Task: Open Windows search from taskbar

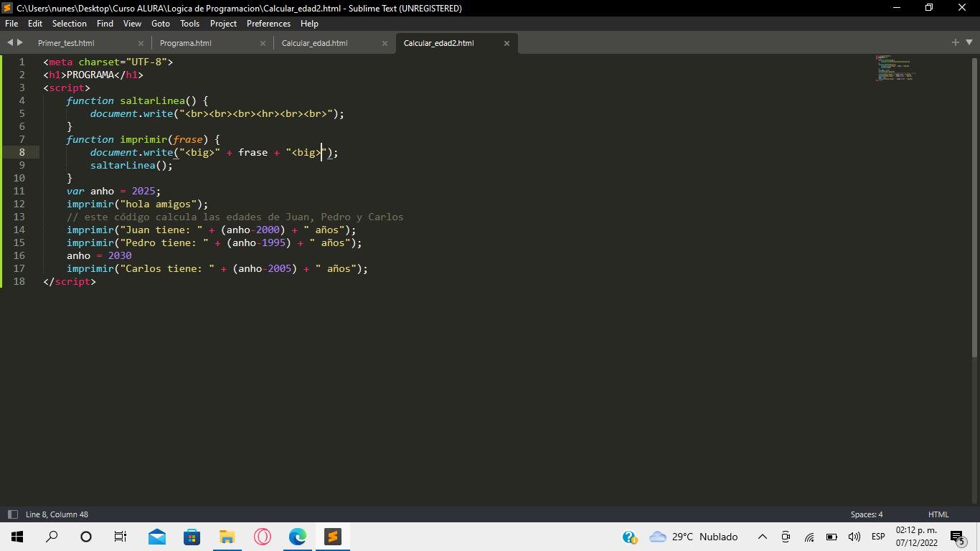Action: 52,537
